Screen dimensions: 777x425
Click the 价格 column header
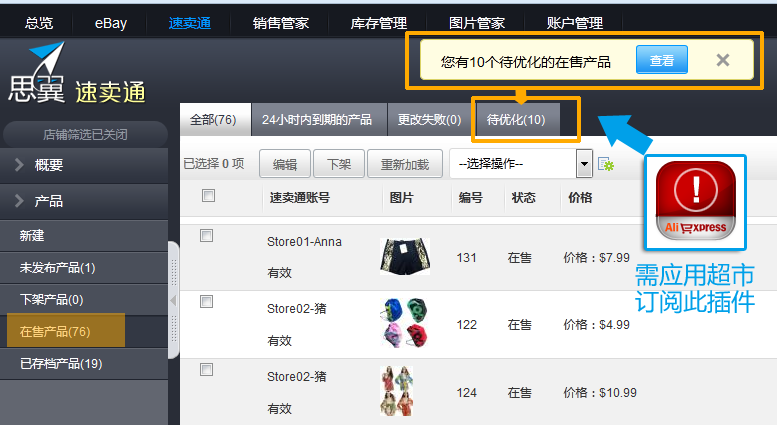[x=580, y=198]
